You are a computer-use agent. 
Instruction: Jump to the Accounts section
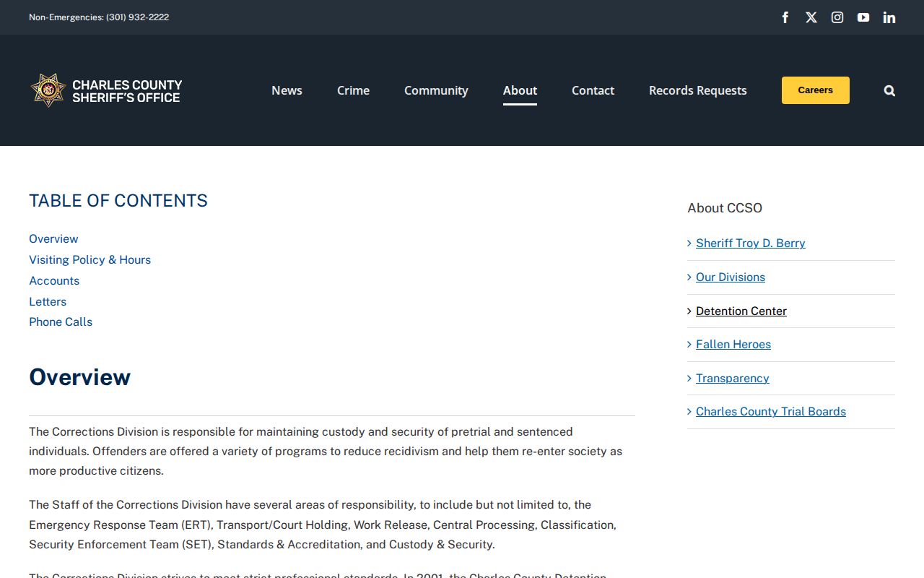[54, 281]
